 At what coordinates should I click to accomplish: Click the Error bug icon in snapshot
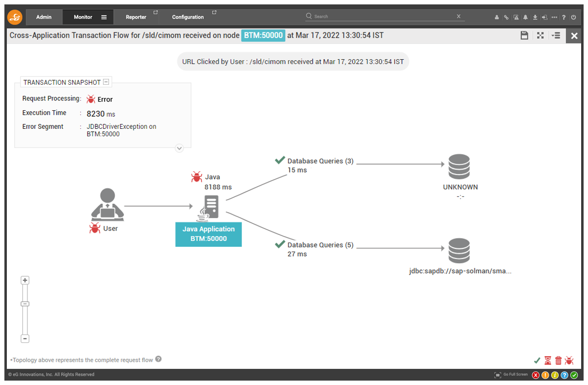point(91,99)
